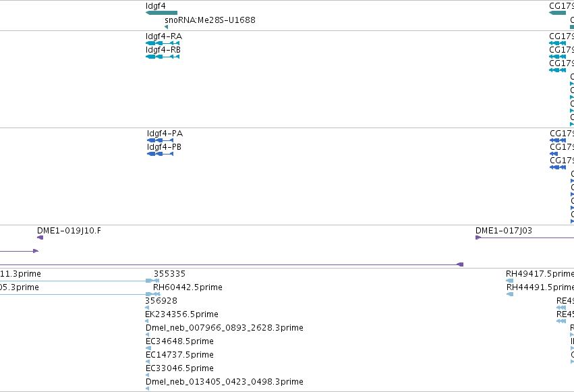Click the Idgf4-PB coding region glyph
Screen dimensions: 574x392
coord(160,154)
